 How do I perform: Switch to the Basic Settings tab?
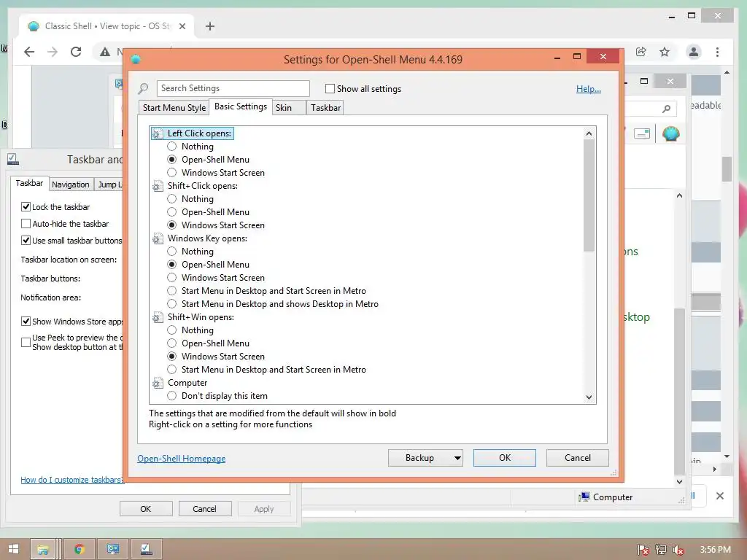tap(241, 106)
